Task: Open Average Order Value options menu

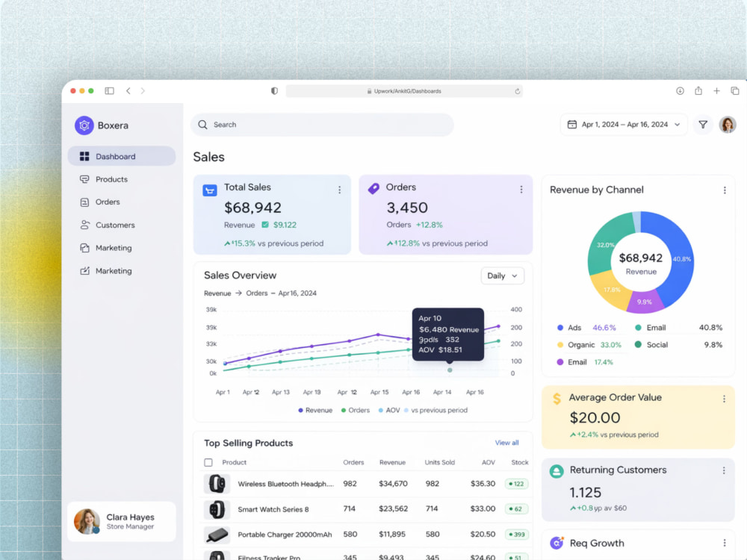Action: point(724,399)
